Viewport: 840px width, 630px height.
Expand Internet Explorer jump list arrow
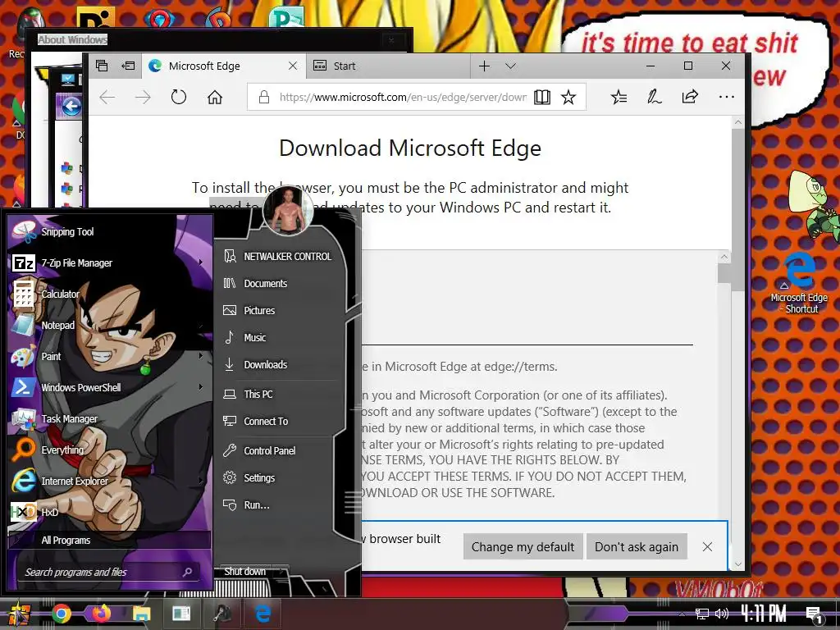coord(201,481)
